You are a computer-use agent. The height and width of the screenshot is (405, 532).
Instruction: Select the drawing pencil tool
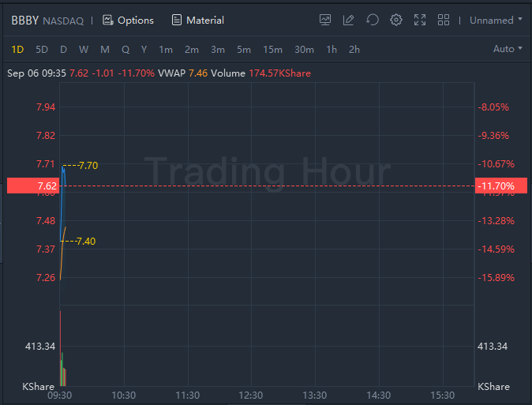coord(349,20)
